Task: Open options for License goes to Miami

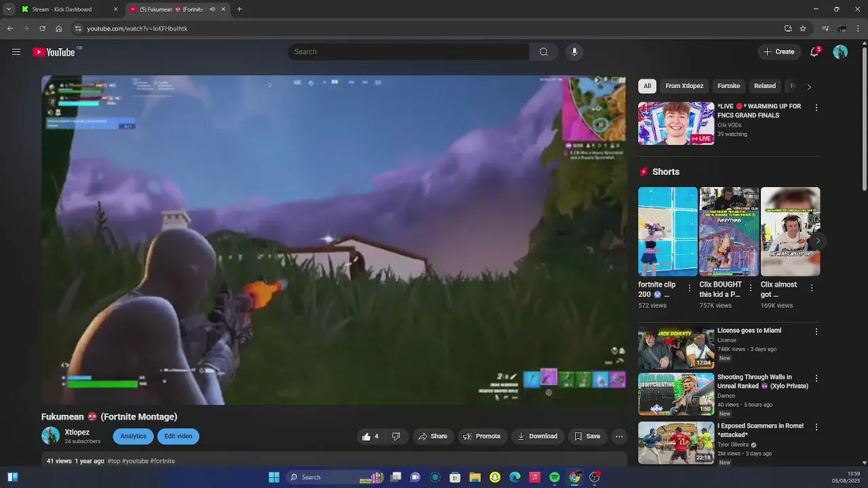Action: [x=816, y=332]
